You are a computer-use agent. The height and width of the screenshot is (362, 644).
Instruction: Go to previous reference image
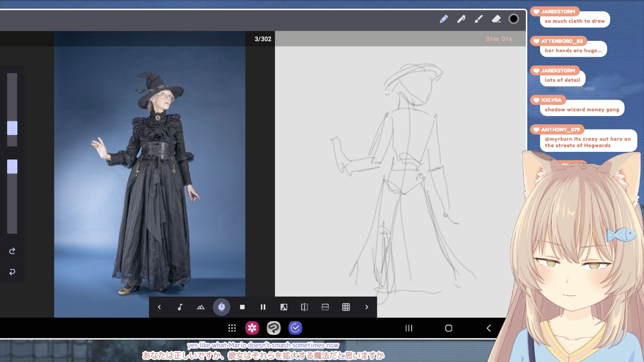[159, 307]
